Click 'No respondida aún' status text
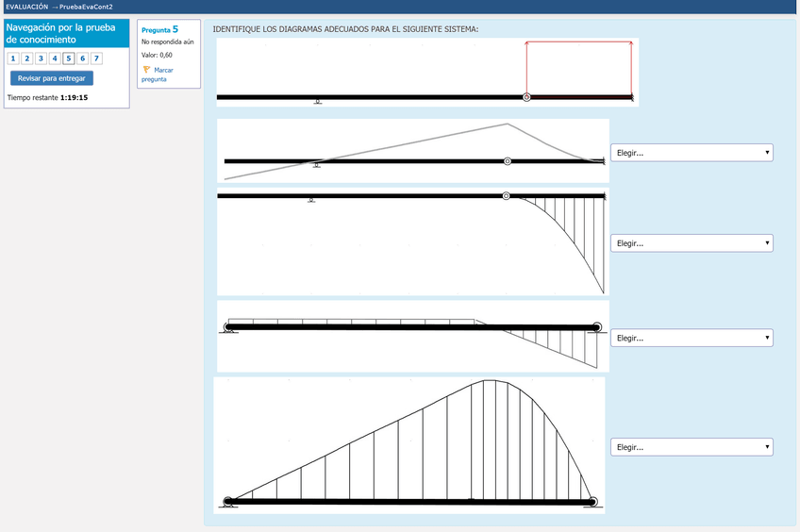 coord(167,42)
